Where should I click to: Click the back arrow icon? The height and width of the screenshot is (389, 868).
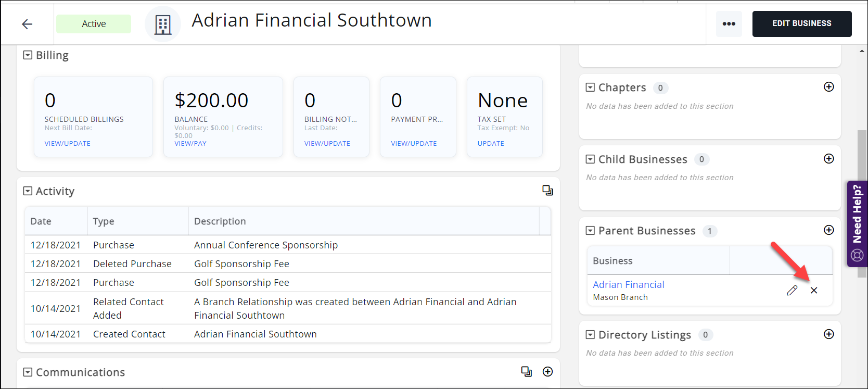click(27, 24)
